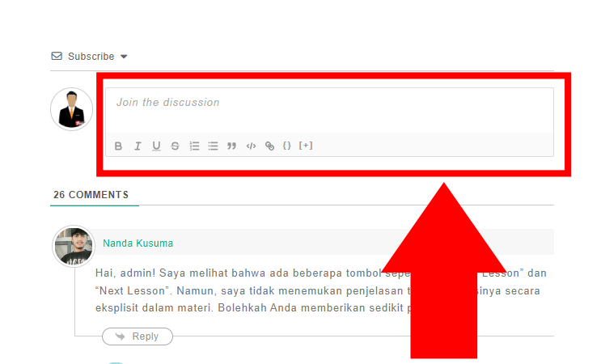Screen dimensions: 601x364
Task: Open Nanda Kusuma's profile name link
Action: pos(138,243)
